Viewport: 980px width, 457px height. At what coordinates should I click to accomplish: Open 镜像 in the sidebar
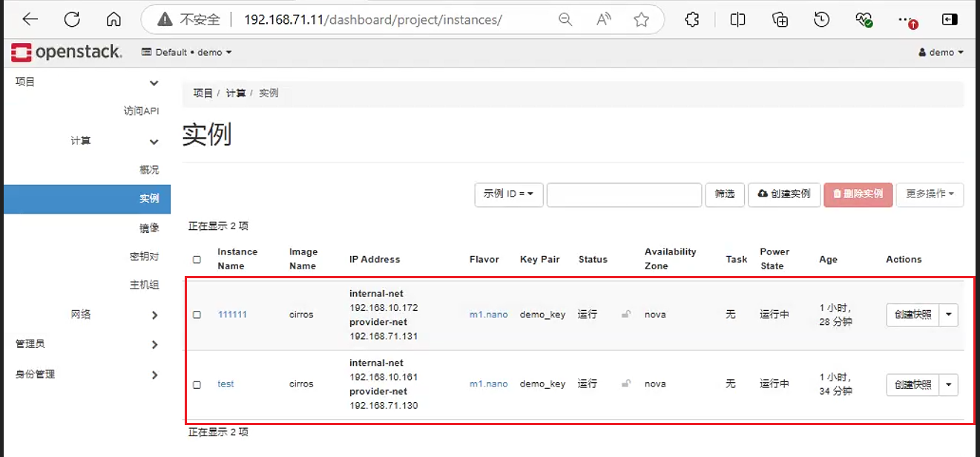pos(149,228)
